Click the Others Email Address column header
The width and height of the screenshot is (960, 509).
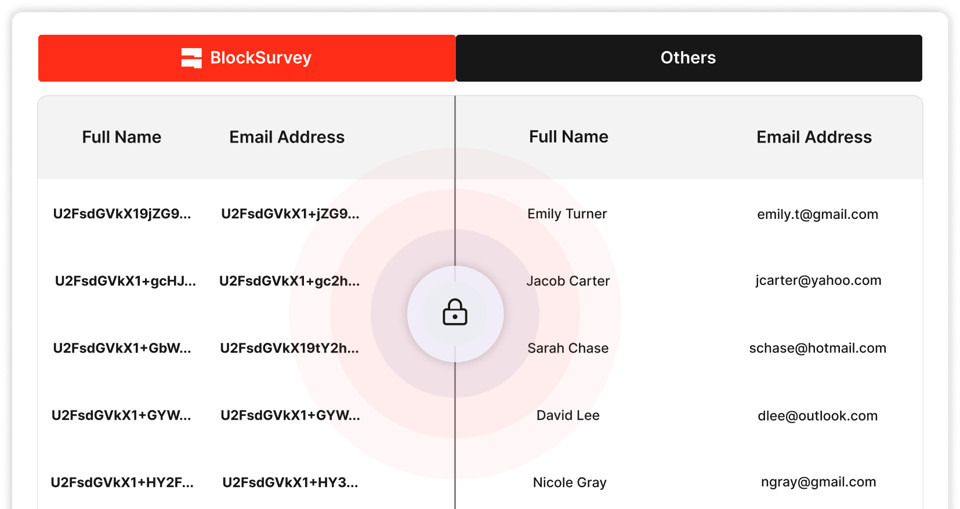click(x=814, y=137)
